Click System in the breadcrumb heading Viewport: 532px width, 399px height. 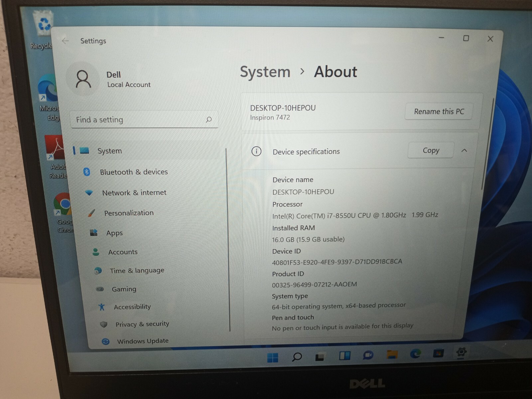[265, 72]
